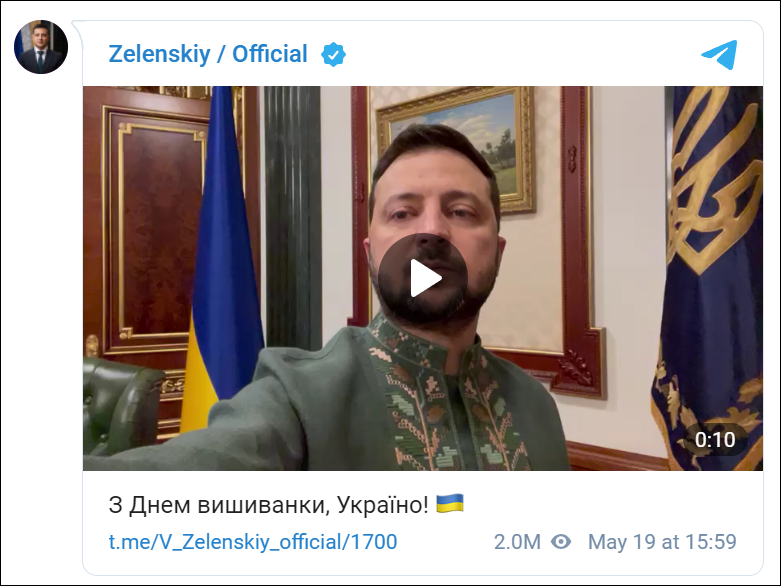Click the May 19 at 15:59 timestamp
The image size is (781, 586).
point(662,542)
